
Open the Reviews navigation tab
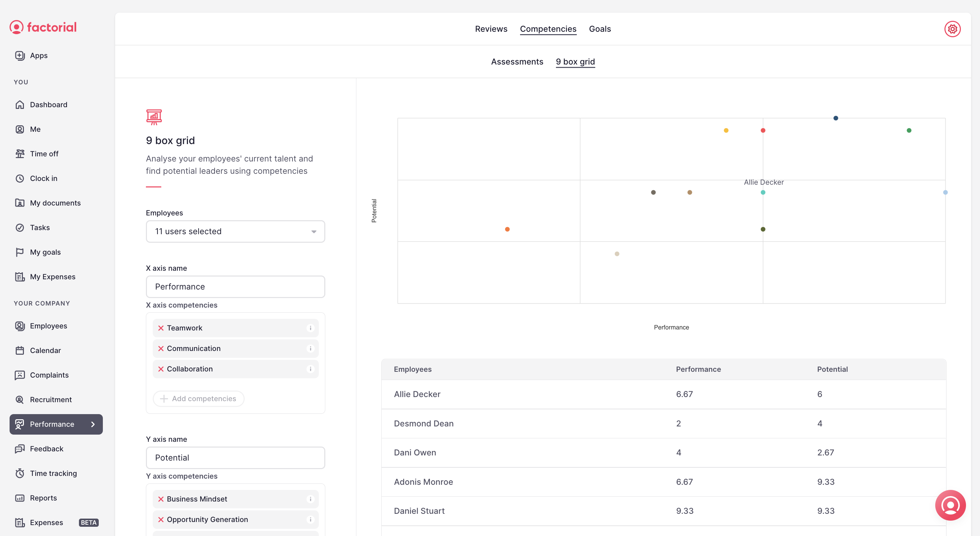491,28
